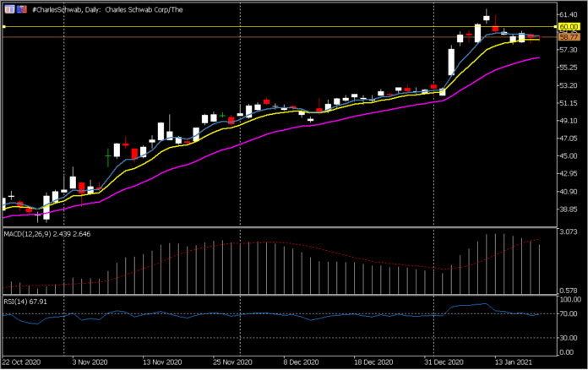Click the 13 Jan 2021 date label

(x=513, y=362)
